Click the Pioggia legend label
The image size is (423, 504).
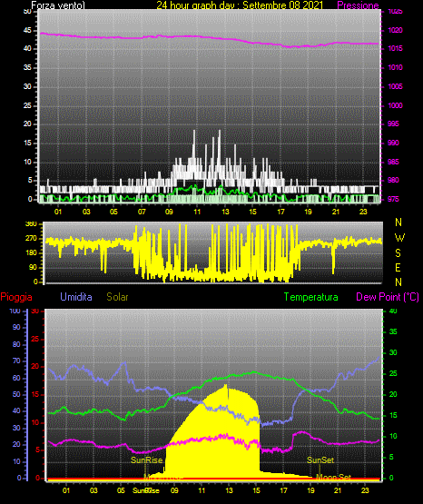tap(16, 297)
